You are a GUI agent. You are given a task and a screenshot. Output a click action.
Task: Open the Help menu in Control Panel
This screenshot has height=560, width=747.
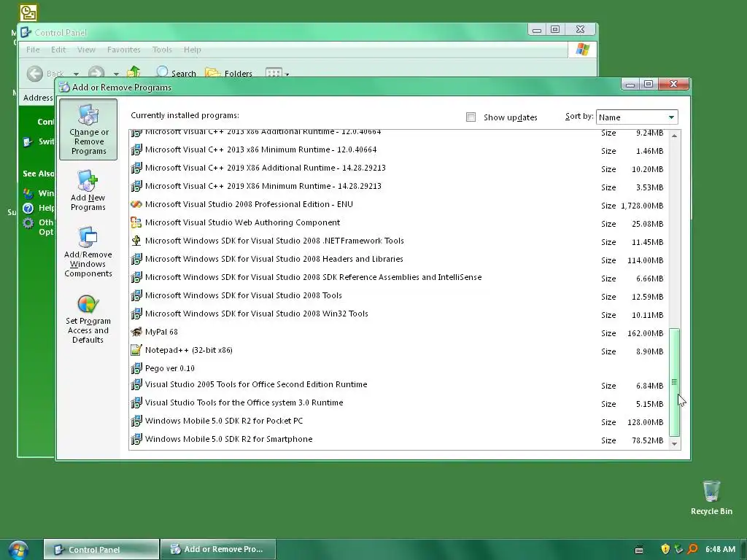click(x=193, y=50)
